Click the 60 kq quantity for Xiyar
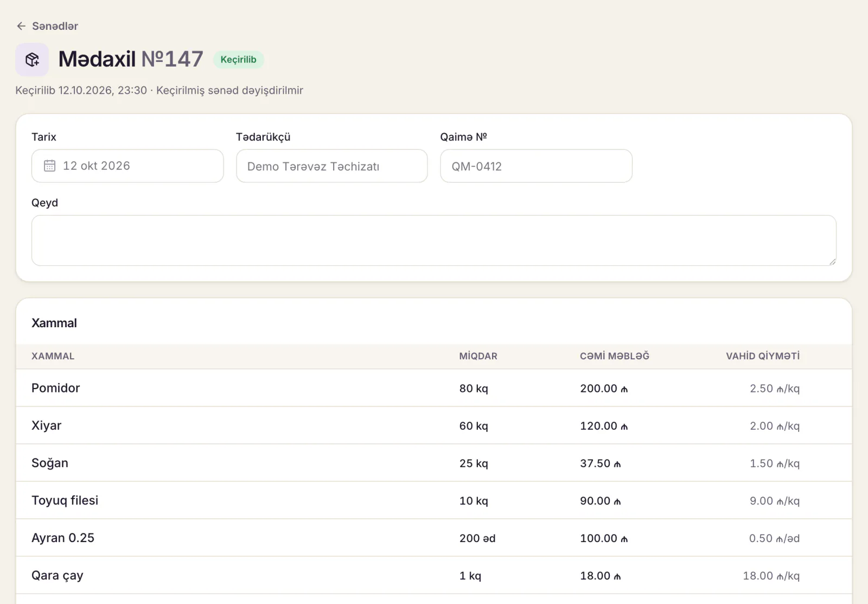The height and width of the screenshot is (604, 868). 474,426
